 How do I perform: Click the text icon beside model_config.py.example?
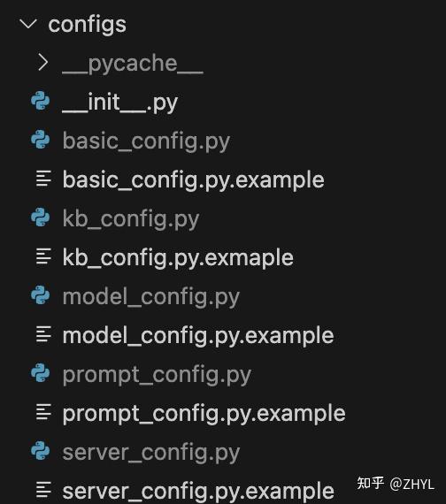tap(43, 334)
